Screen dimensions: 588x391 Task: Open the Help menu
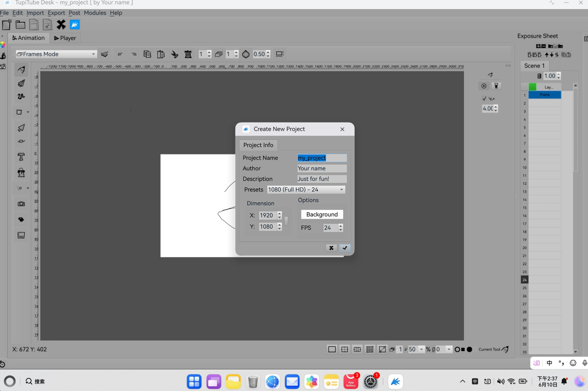pyautogui.click(x=116, y=13)
